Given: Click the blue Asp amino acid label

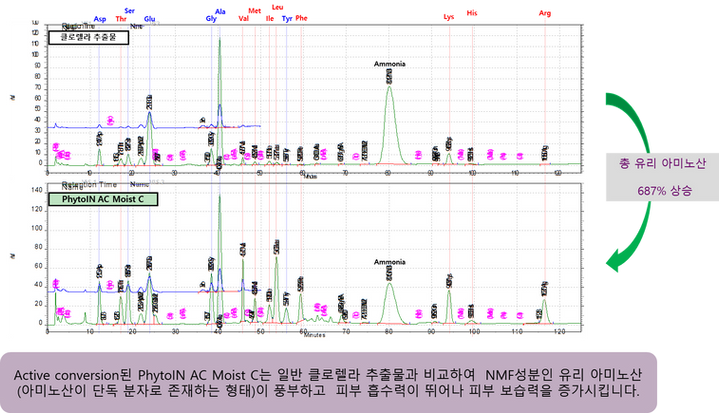Looking at the screenshot, I should [x=100, y=19].
